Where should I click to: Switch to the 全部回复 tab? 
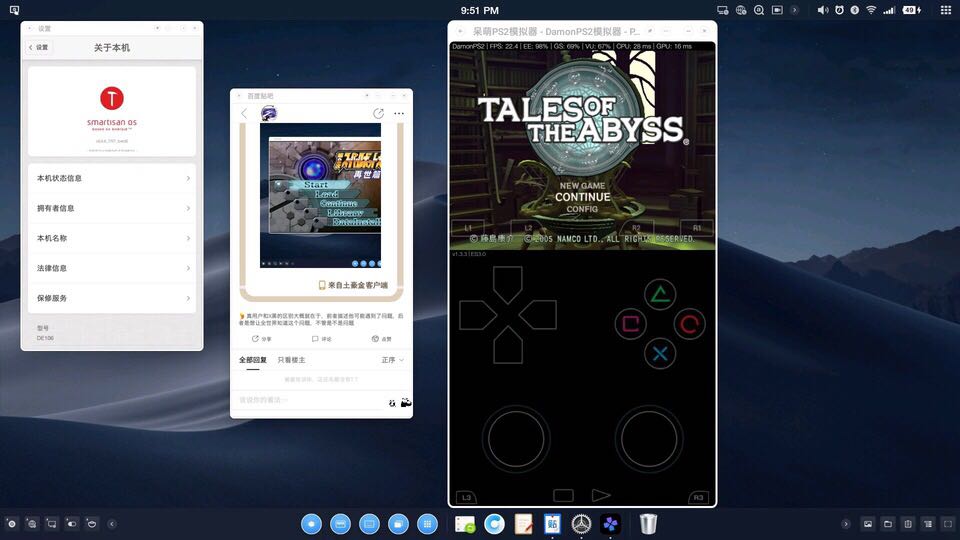click(253, 360)
